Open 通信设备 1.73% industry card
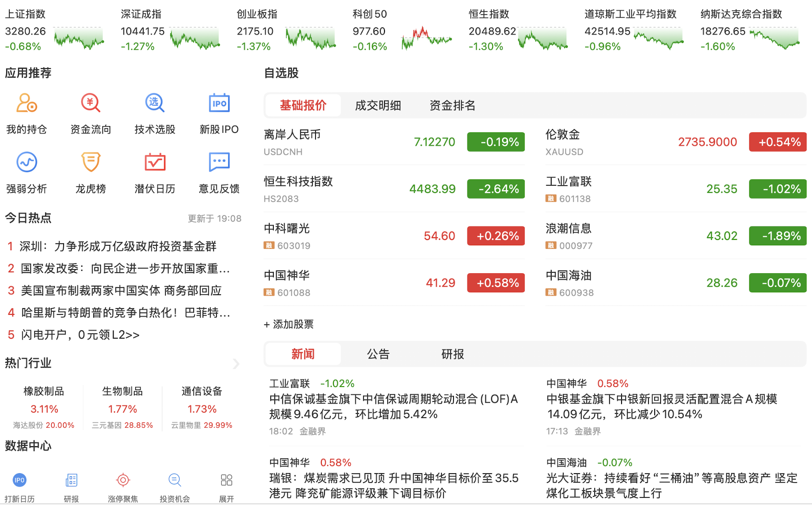The height and width of the screenshot is (505, 812). (202, 407)
